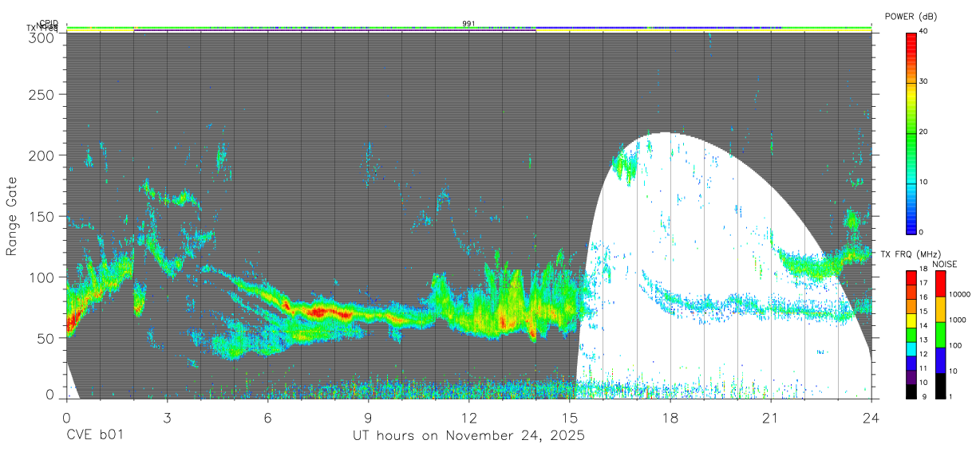Click the 12 tick on UT hours axis
Image resolution: width=980 pixels, height=452 pixels.
(468, 417)
